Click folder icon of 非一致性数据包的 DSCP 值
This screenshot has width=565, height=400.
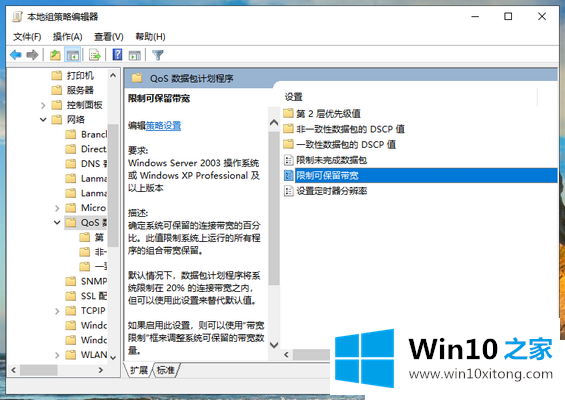(x=288, y=129)
